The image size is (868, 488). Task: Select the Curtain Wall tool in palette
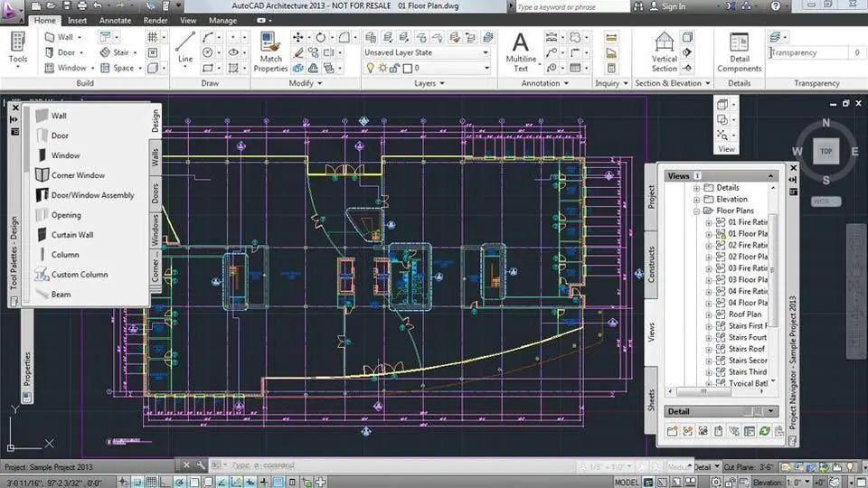[71, 235]
